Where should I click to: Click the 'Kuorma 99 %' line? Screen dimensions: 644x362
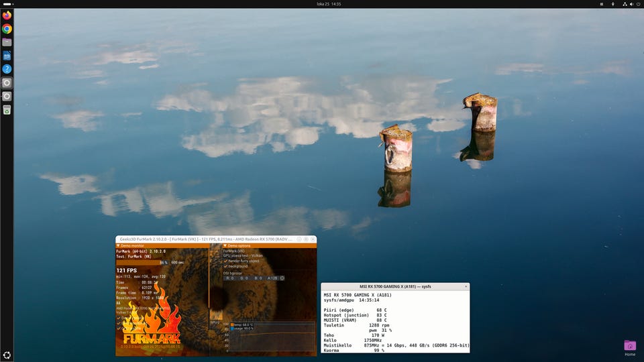354,351
